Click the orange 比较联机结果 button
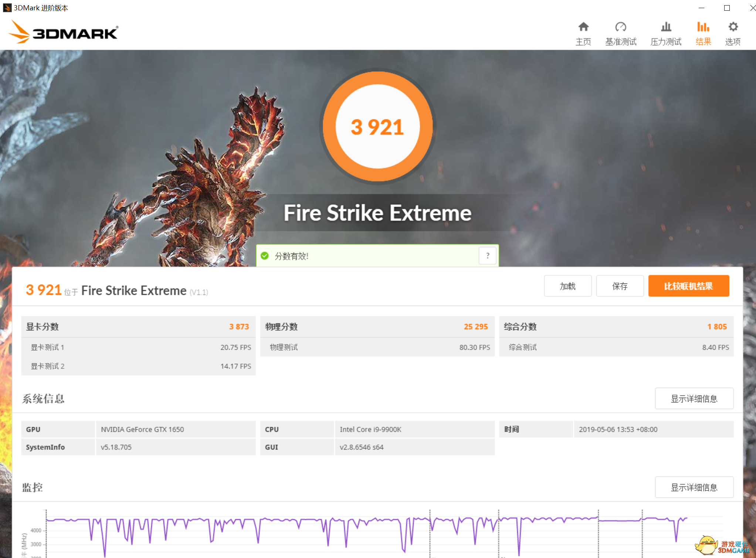 (689, 286)
